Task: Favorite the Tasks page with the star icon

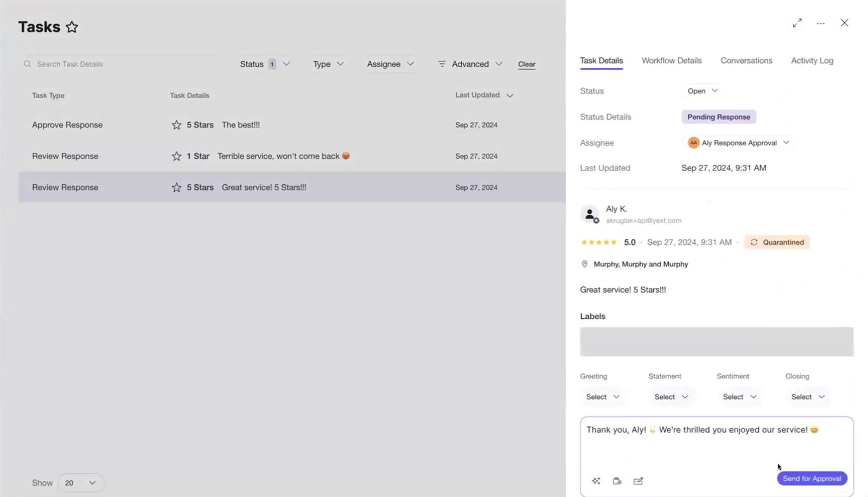Action: point(72,26)
